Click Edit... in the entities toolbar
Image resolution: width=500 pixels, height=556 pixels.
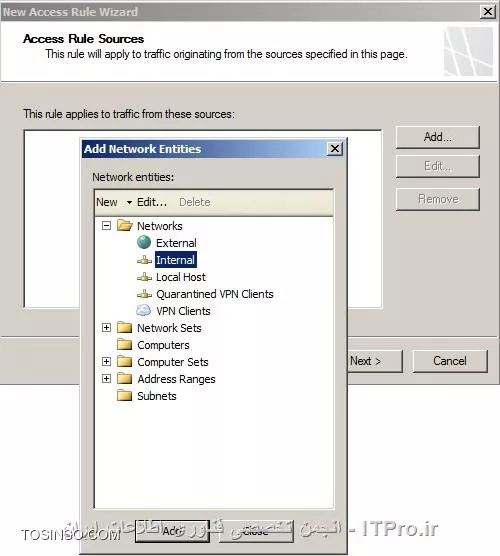pos(152,202)
